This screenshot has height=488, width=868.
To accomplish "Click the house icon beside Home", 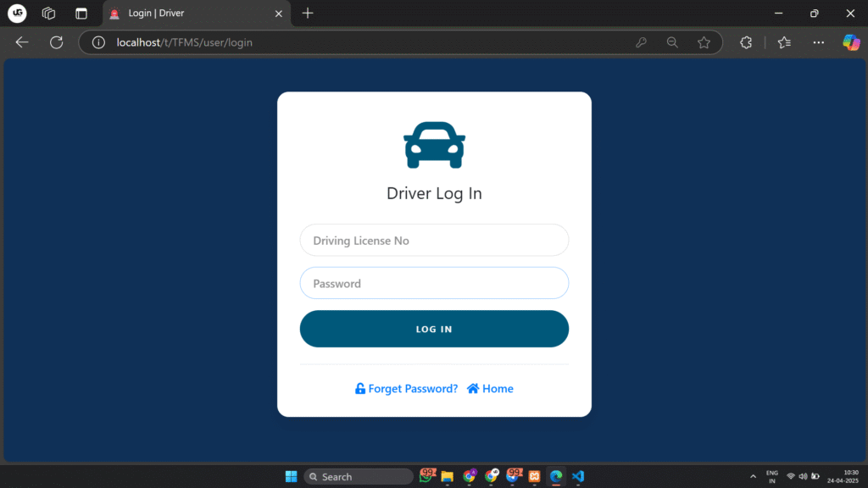I will (x=473, y=388).
